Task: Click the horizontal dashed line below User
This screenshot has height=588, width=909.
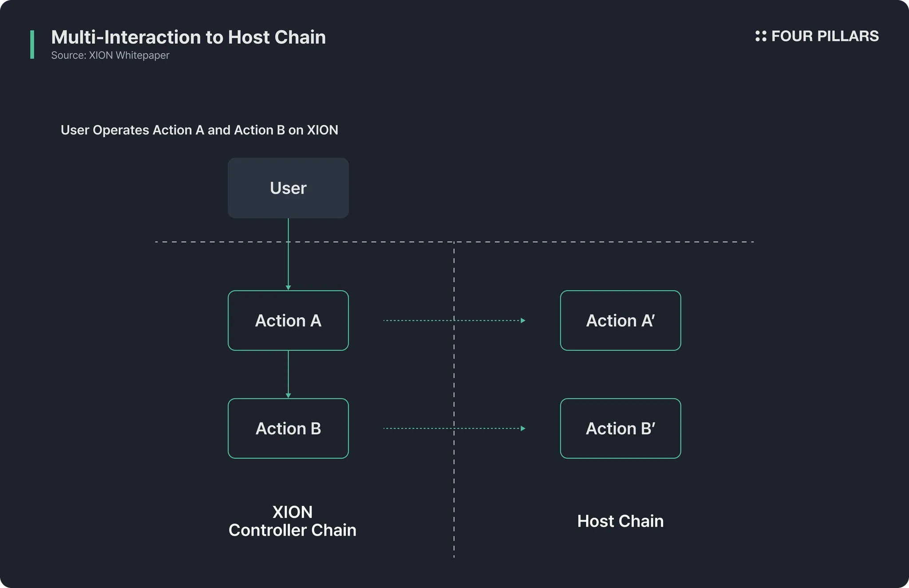Action: click(x=577, y=242)
